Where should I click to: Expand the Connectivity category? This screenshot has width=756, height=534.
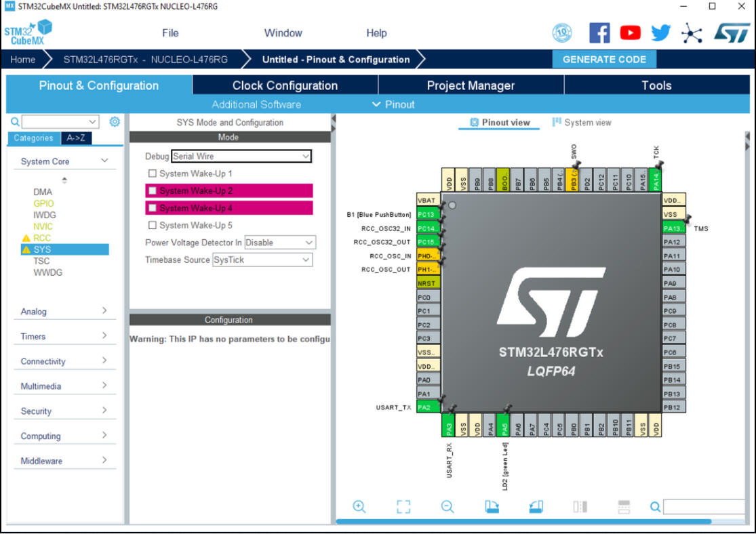(64, 361)
